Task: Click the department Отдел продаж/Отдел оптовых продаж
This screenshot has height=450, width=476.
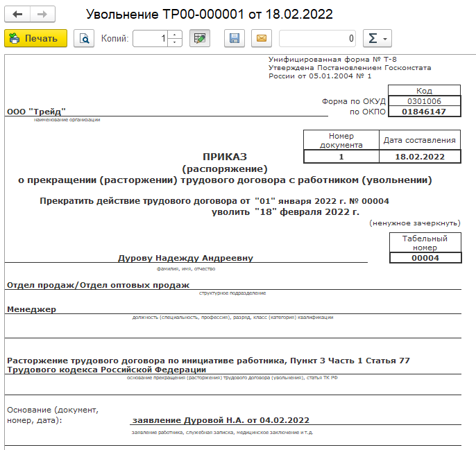Action: pyautogui.click(x=98, y=285)
